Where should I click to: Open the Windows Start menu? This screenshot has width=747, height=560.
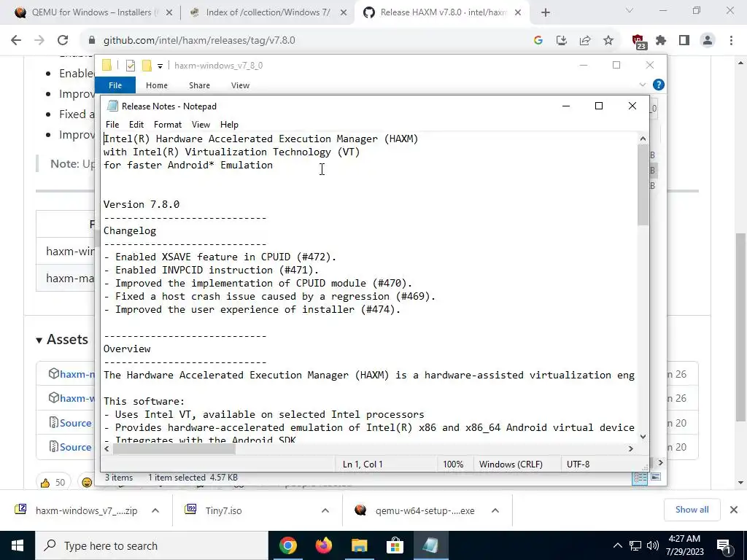point(18,545)
